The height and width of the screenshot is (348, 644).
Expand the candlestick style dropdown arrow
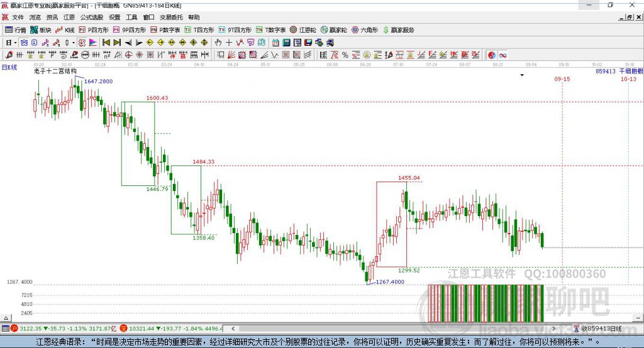[74, 43]
